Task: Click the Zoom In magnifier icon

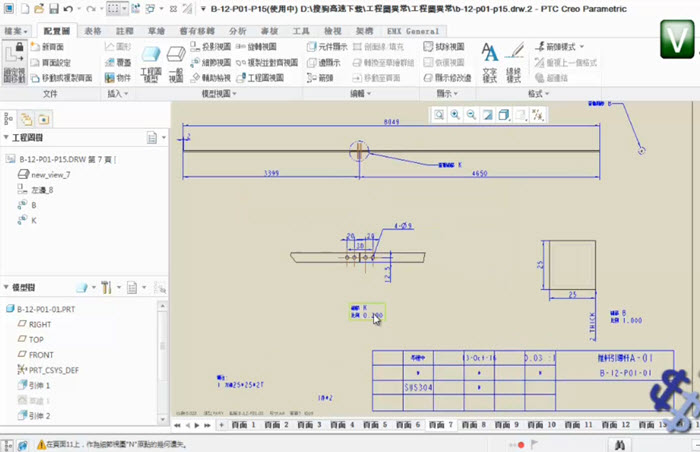Action: (455, 115)
